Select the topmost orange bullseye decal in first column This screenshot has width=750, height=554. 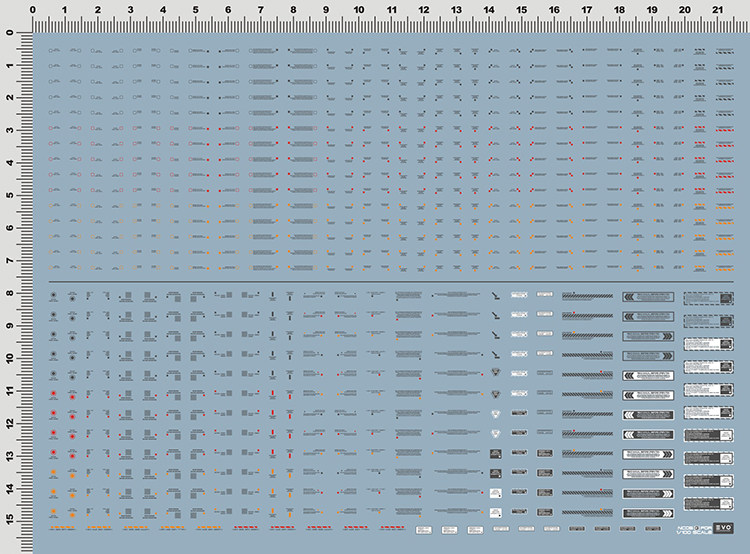coord(54,472)
